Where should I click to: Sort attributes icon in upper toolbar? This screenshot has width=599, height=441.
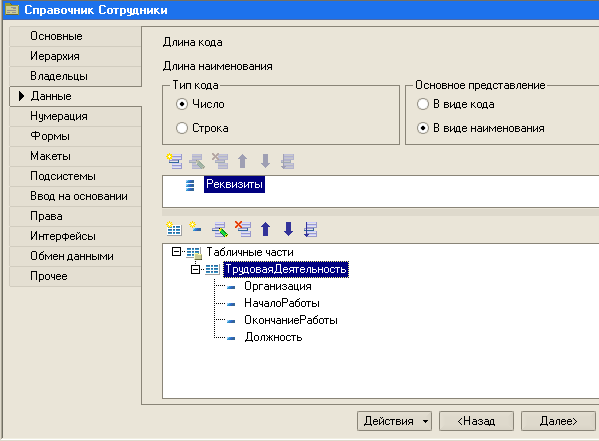pos(288,161)
